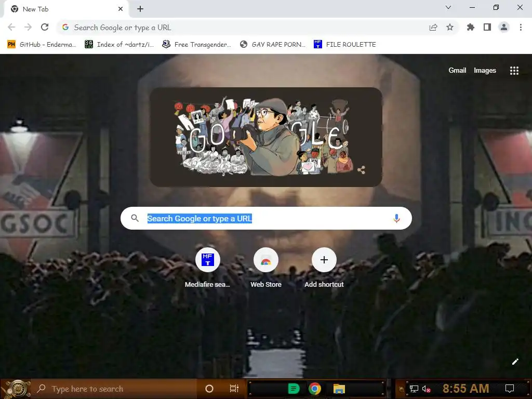Click the muted volume tray icon
Screen dimensions: 532x399
pyautogui.click(x=426, y=389)
